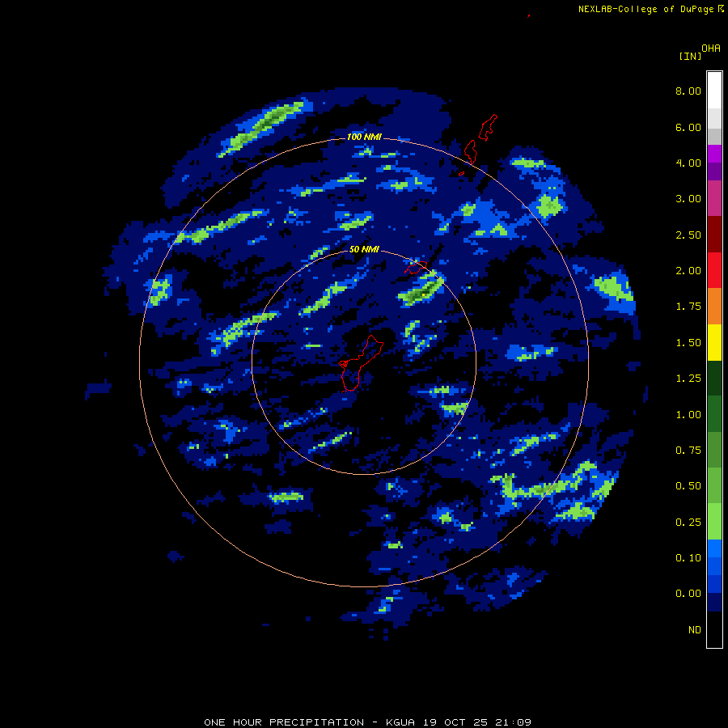Click the OHA product code label
Image resolution: width=728 pixels, height=728 pixels.
coord(711,49)
